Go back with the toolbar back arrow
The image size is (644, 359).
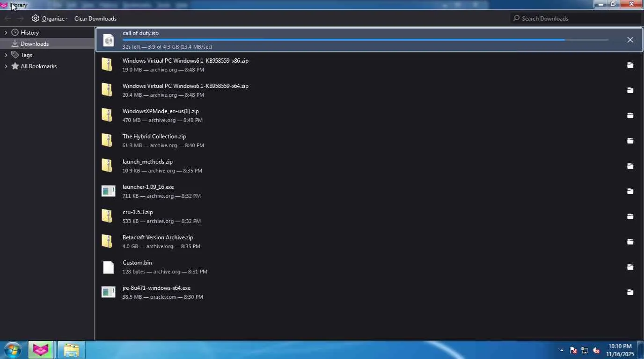click(7, 18)
